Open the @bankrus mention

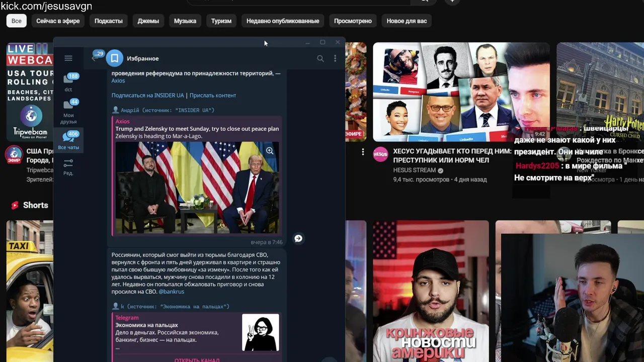[172, 292]
